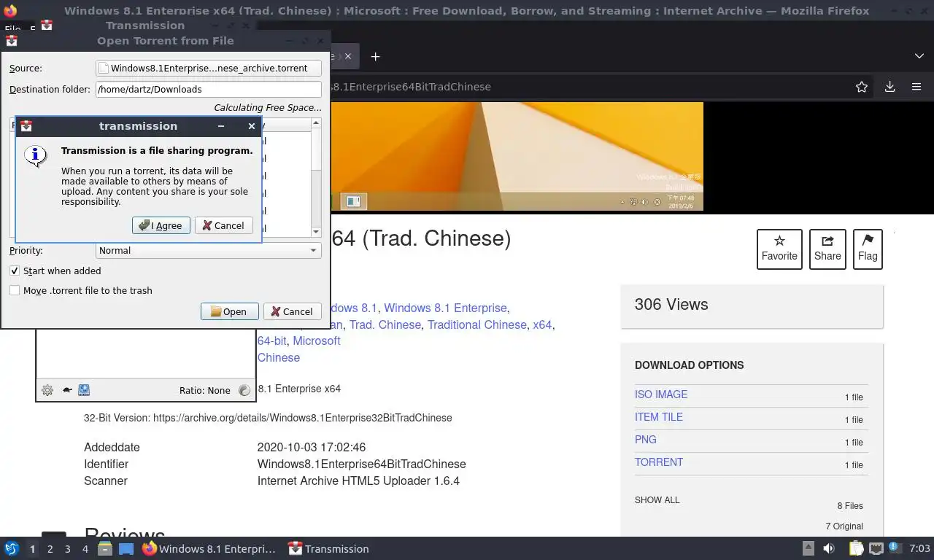Cancel the Open Torrent from File dialog
The height and width of the screenshot is (560, 934).
(292, 311)
